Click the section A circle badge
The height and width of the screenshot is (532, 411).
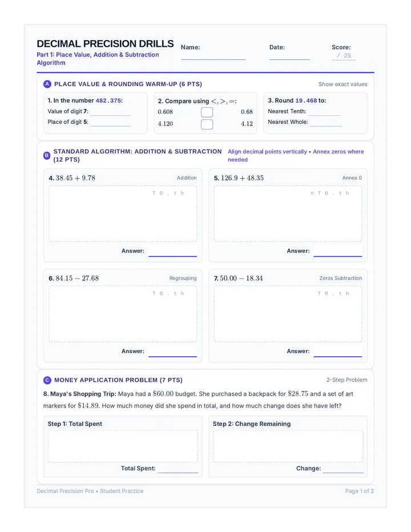(x=47, y=84)
